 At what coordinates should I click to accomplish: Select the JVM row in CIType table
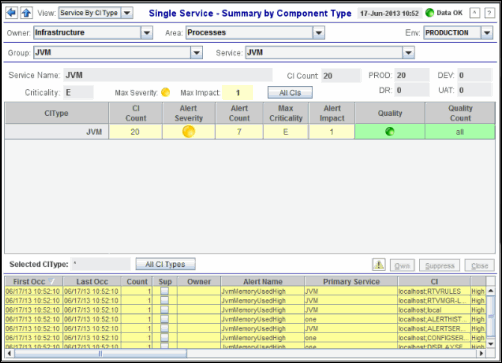[x=250, y=132]
